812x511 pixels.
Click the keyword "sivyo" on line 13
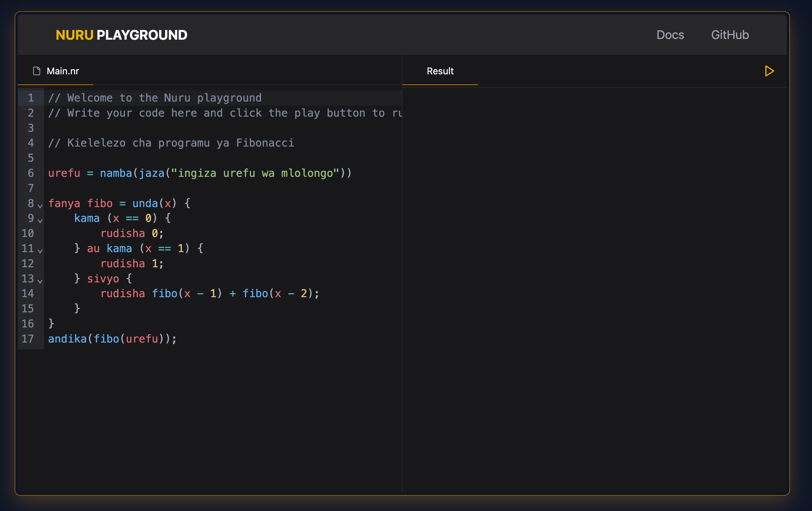[103, 279]
